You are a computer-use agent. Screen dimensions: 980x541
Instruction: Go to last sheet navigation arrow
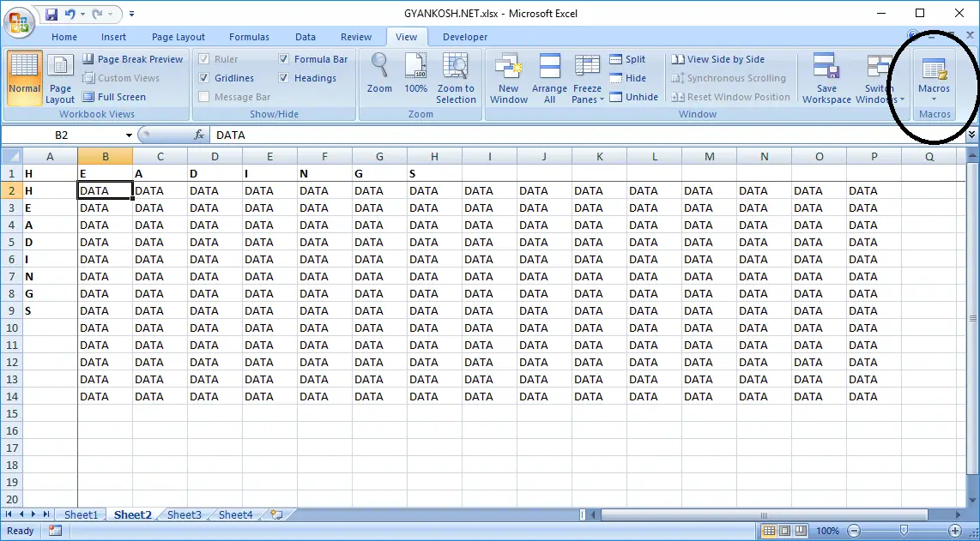(x=45, y=514)
